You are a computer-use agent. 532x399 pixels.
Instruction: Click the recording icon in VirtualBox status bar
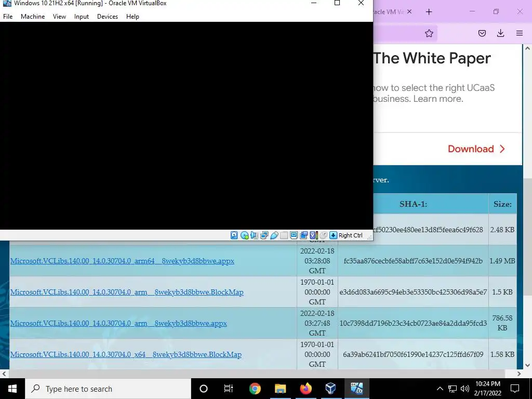(303, 235)
